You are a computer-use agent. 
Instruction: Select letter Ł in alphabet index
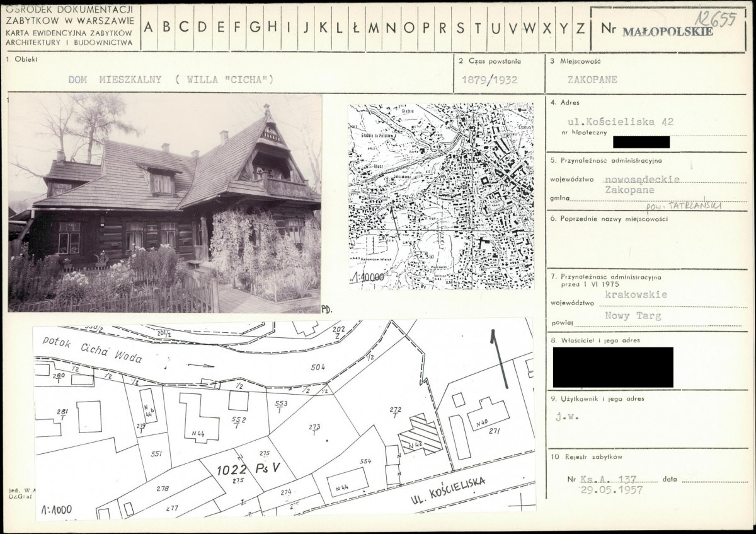point(356,27)
